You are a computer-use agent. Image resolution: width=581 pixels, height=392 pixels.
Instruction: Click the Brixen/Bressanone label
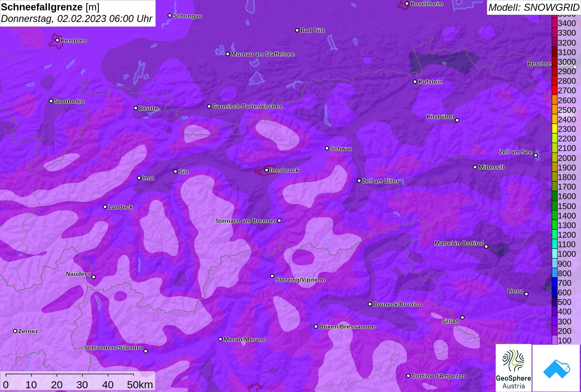tap(347, 327)
